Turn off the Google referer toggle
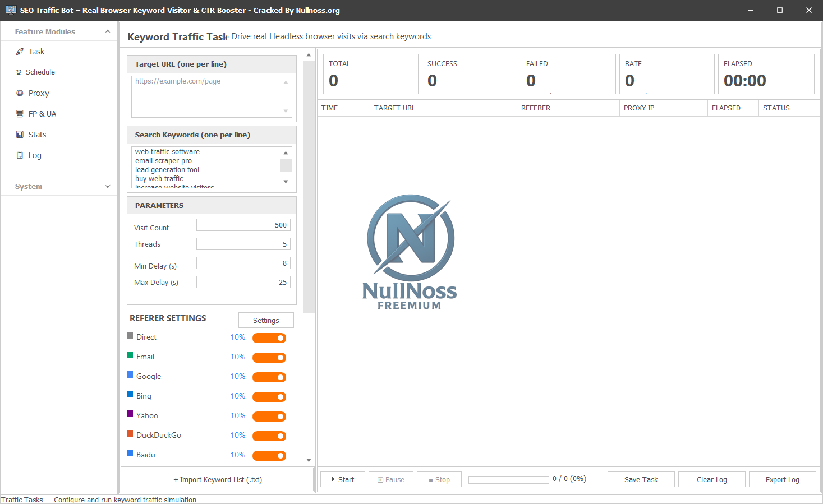The height and width of the screenshot is (504, 823). pos(269,377)
